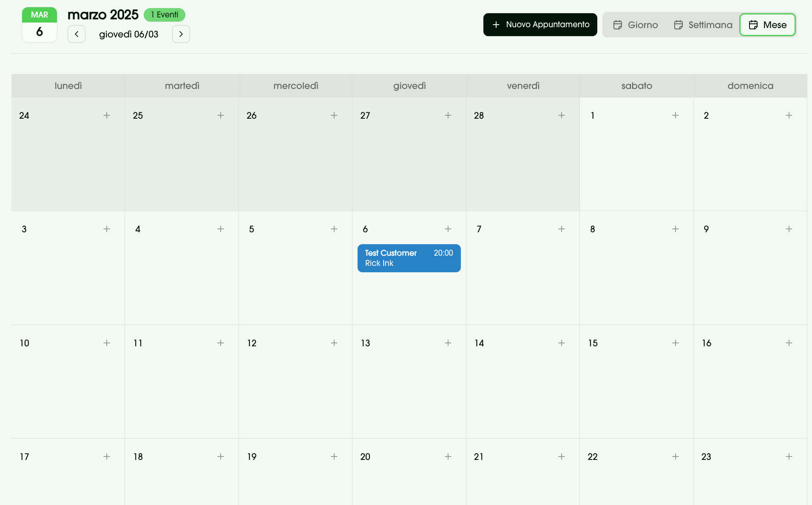Click the 1 Eventi badge
The height and width of the screenshot is (505, 812).
[x=165, y=15]
